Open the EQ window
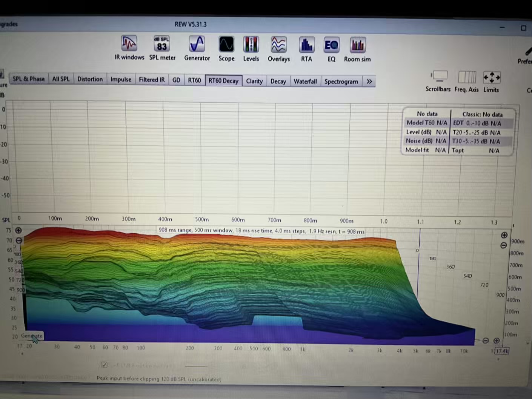Viewport: 532px width, 399px height. click(x=331, y=46)
